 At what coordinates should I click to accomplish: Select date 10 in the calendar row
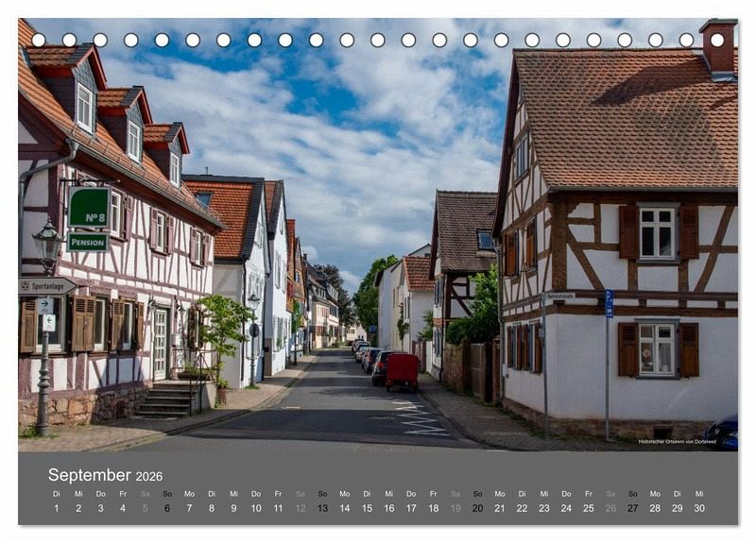click(256, 508)
